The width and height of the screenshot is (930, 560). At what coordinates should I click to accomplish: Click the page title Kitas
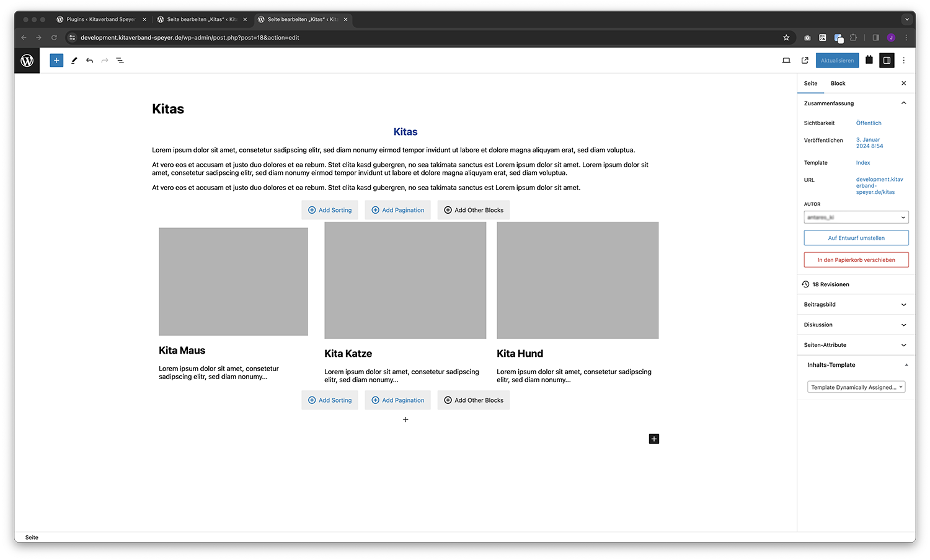(x=168, y=109)
